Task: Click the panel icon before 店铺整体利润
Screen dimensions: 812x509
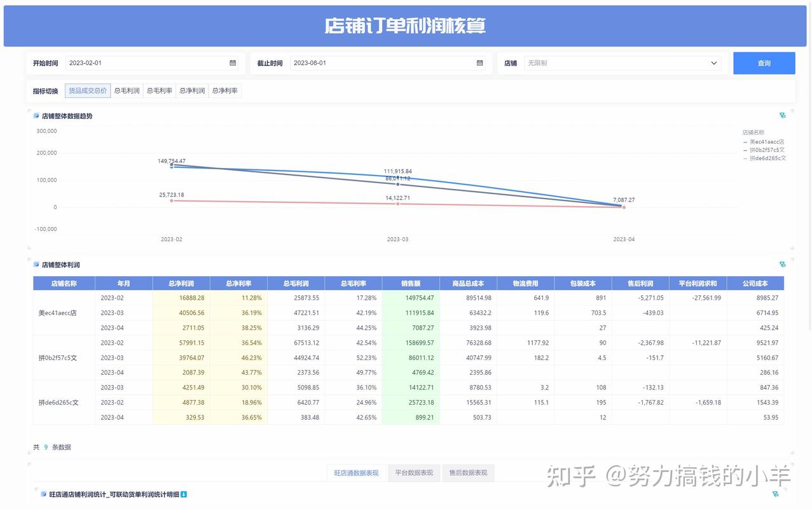Action: point(36,265)
